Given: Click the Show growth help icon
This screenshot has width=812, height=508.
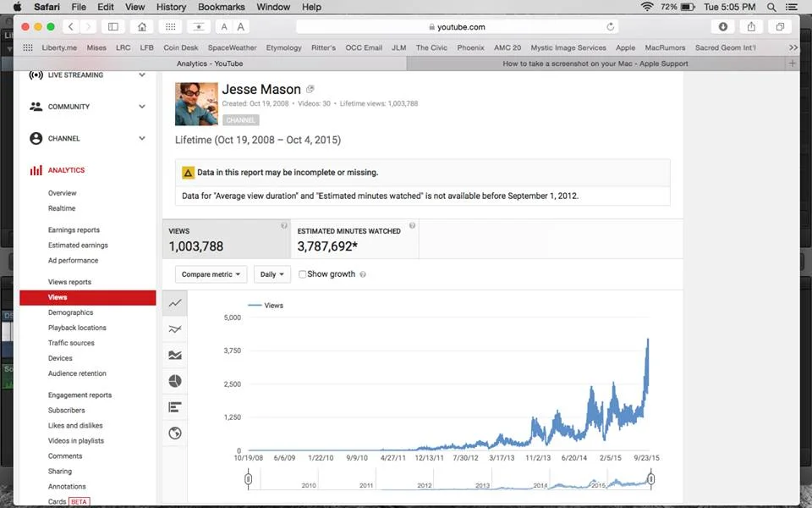Looking at the screenshot, I should pyautogui.click(x=363, y=274).
